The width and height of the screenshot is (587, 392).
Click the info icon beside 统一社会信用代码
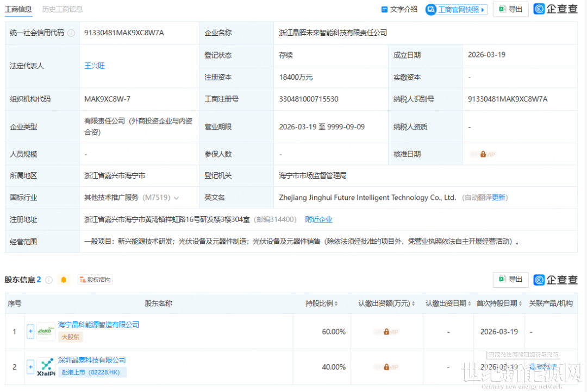71,33
